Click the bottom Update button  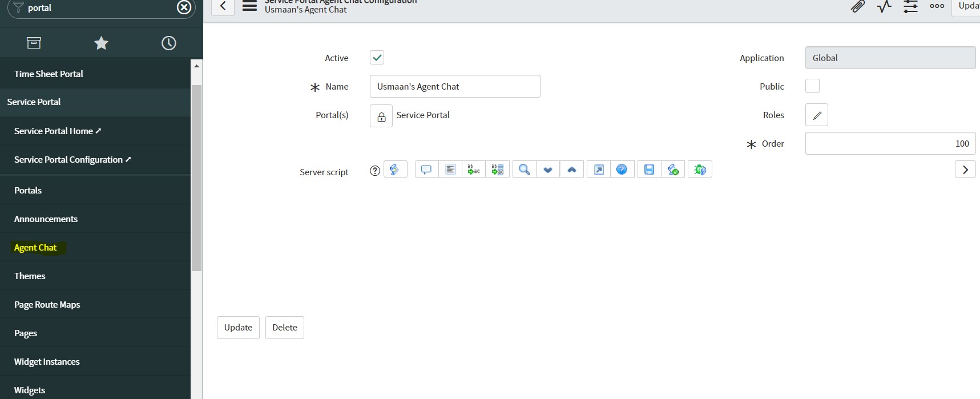(238, 328)
